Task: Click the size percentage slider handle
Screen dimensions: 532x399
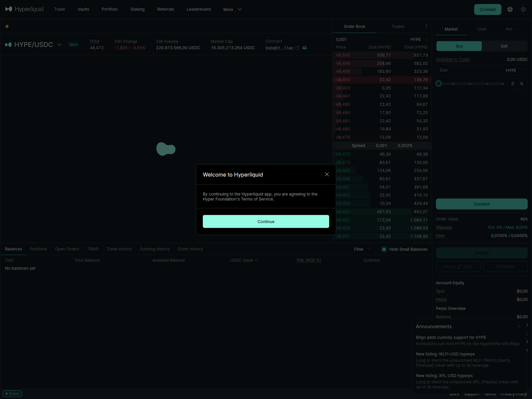Action: (439, 83)
